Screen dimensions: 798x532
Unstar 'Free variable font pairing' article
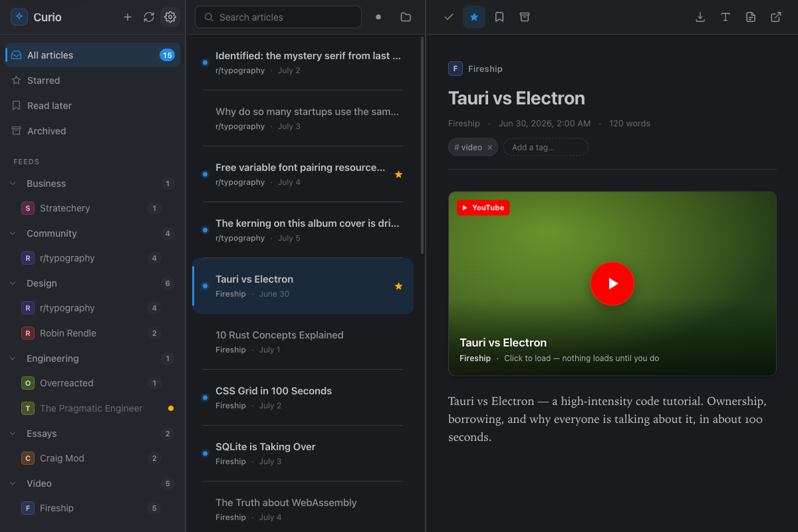coord(398,174)
